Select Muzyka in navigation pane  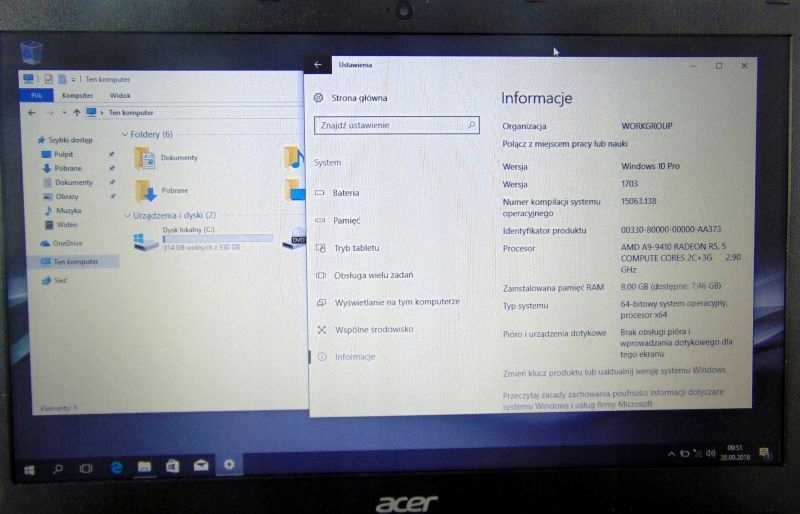tap(68, 210)
